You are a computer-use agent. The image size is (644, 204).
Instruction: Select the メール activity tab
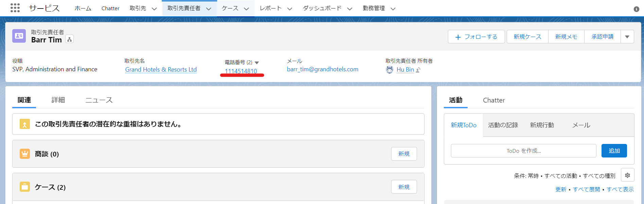pyautogui.click(x=581, y=125)
